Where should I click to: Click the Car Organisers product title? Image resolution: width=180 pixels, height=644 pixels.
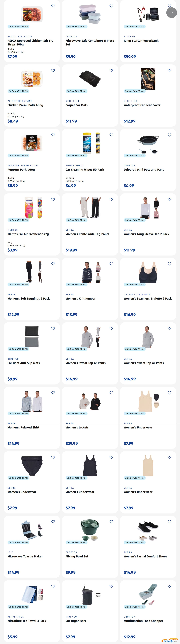(76, 621)
